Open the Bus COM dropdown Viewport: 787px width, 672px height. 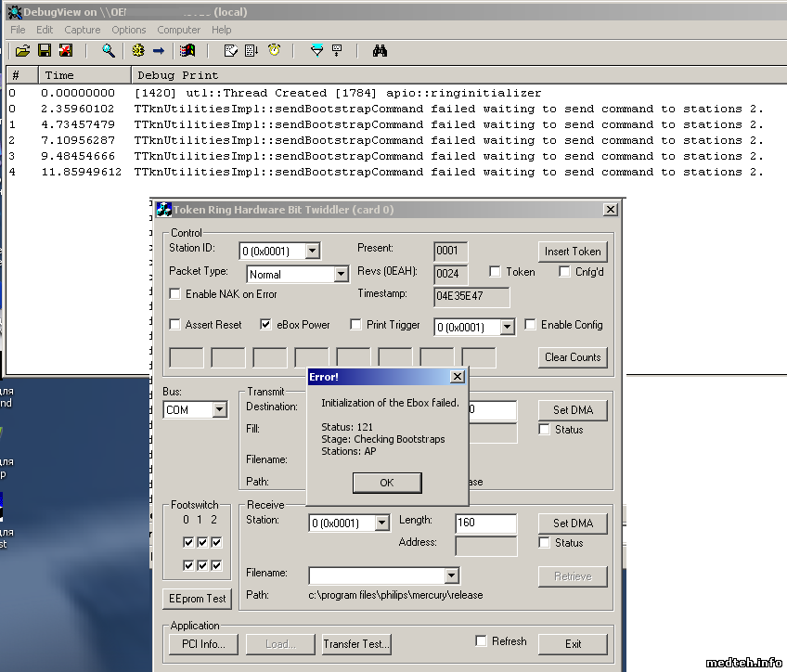pyautogui.click(x=219, y=410)
